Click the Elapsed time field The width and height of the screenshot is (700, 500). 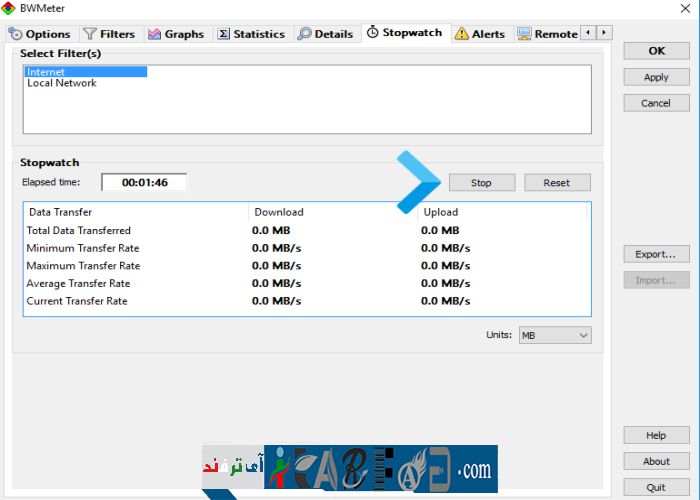tap(144, 183)
